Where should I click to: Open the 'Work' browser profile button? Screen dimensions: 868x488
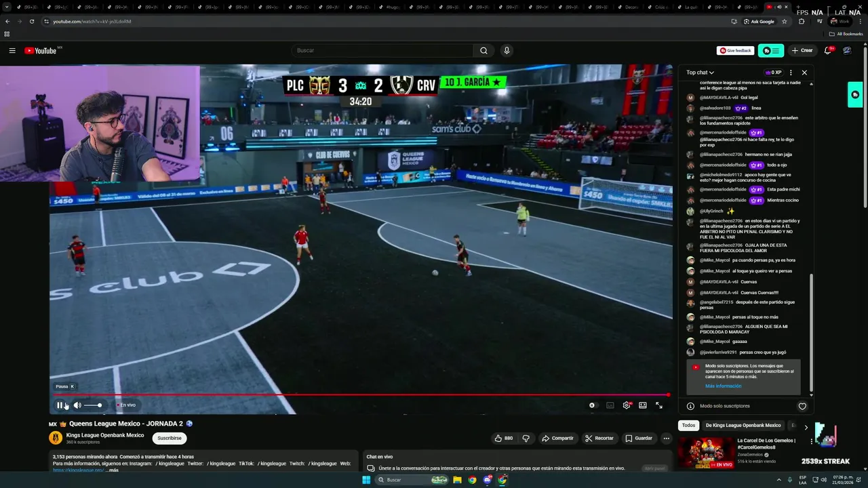(x=840, y=22)
